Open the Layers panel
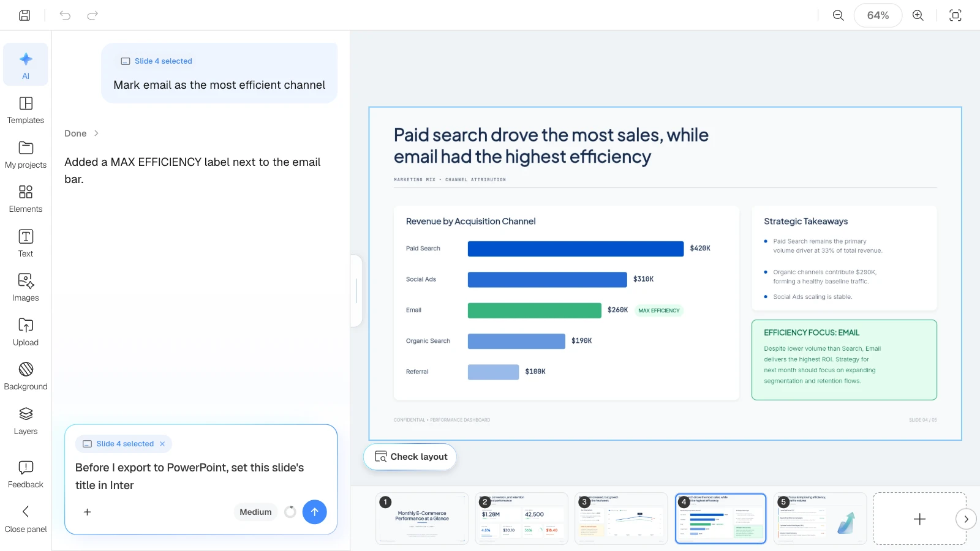Image resolution: width=980 pixels, height=551 pixels. (x=26, y=421)
